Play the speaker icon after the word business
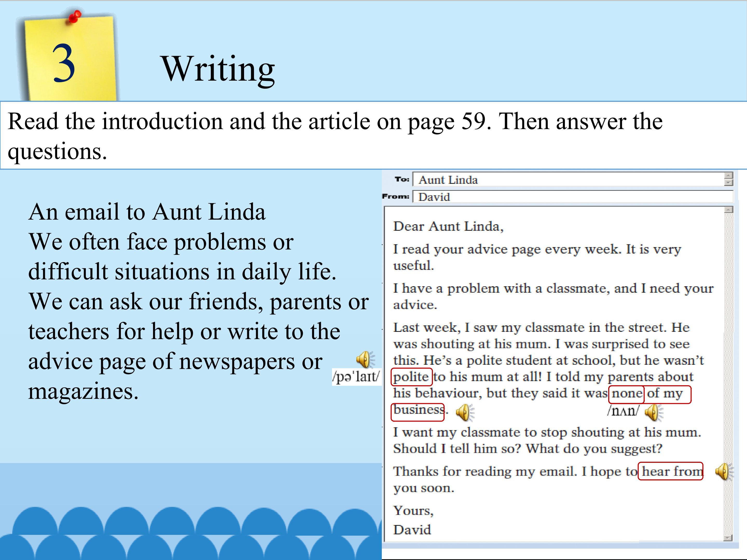747x560 pixels. tap(464, 412)
